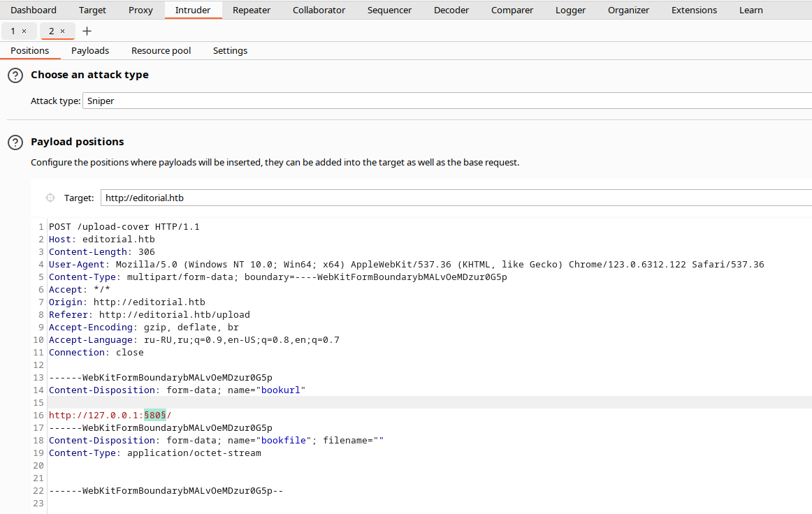This screenshot has width=812, height=514.
Task: Open the Intruder Settings sub-tab
Action: (x=230, y=51)
